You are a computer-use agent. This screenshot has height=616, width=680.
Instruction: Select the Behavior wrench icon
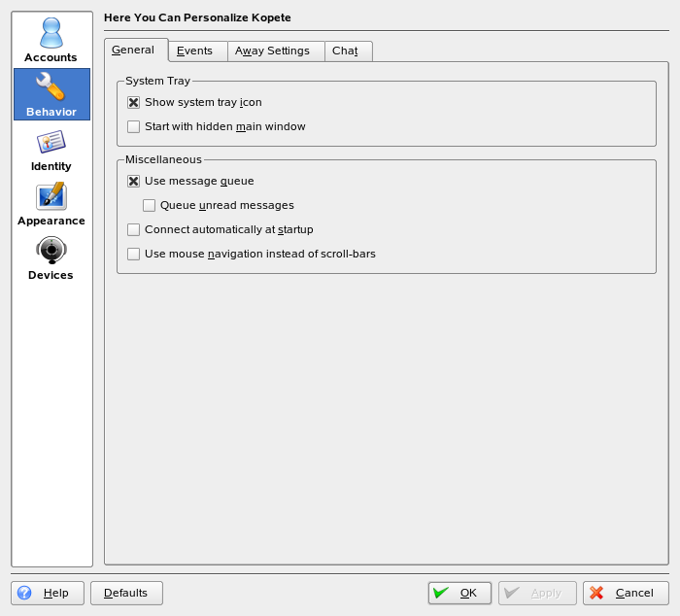point(51,86)
